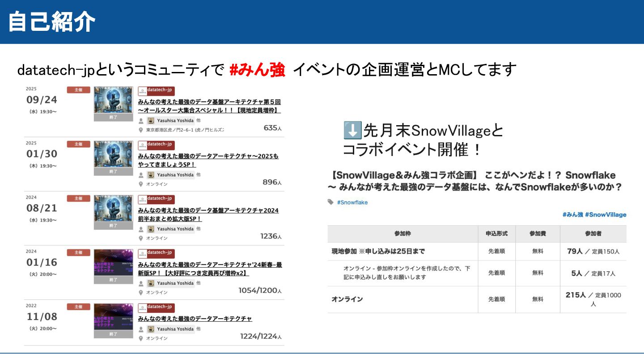Click Yasuhisa Yoshida's avatar in the 09/24 event
Viewport: 644px width, 362px height.
(x=151, y=121)
